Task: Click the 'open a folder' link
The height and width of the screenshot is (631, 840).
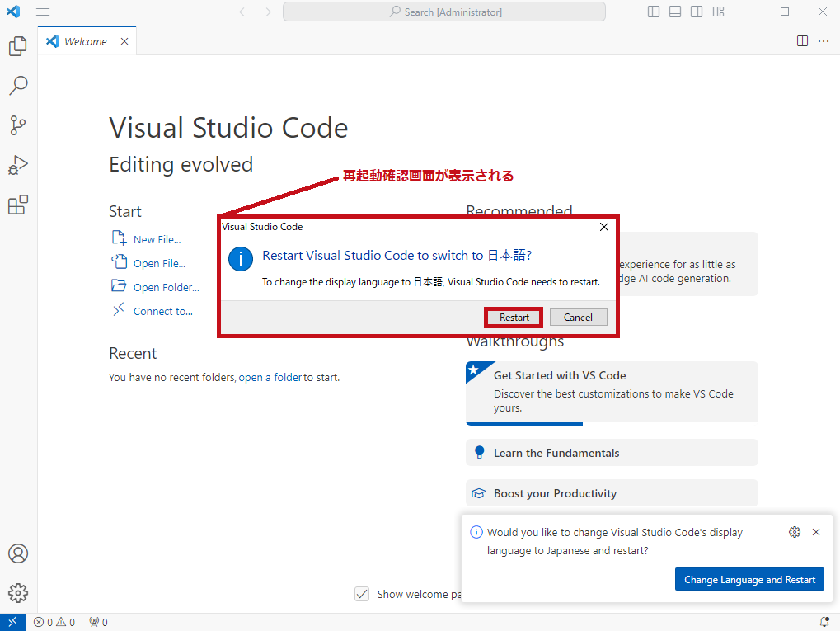Action: click(270, 378)
